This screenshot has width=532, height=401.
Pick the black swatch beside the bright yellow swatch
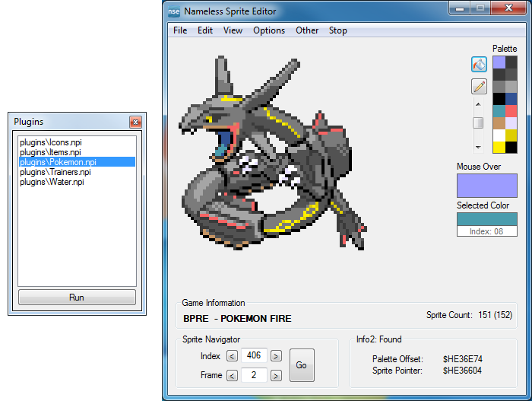click(511, 148)
